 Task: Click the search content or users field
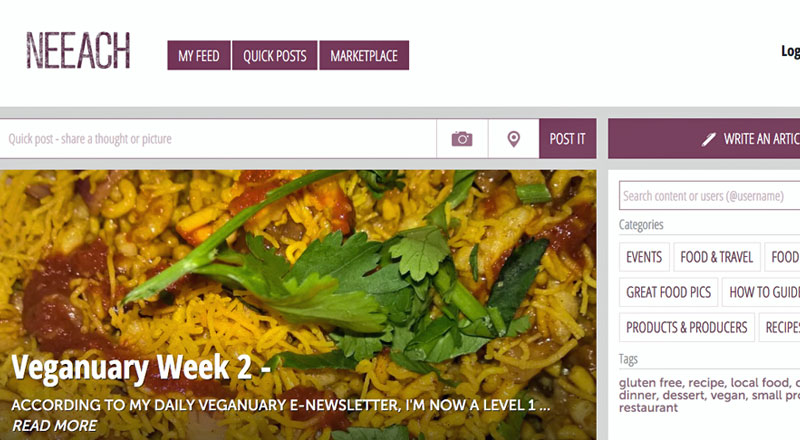point(710,195)
